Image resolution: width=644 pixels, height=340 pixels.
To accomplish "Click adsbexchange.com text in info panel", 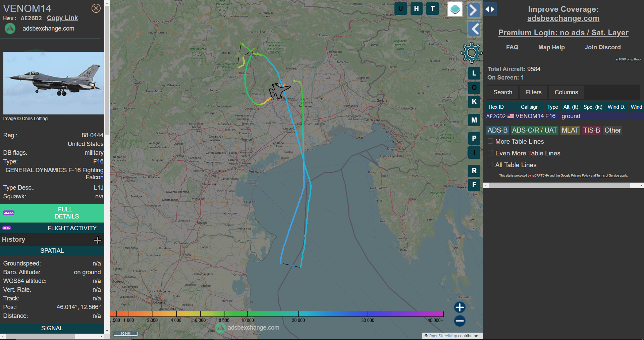I will click(48, 29).
